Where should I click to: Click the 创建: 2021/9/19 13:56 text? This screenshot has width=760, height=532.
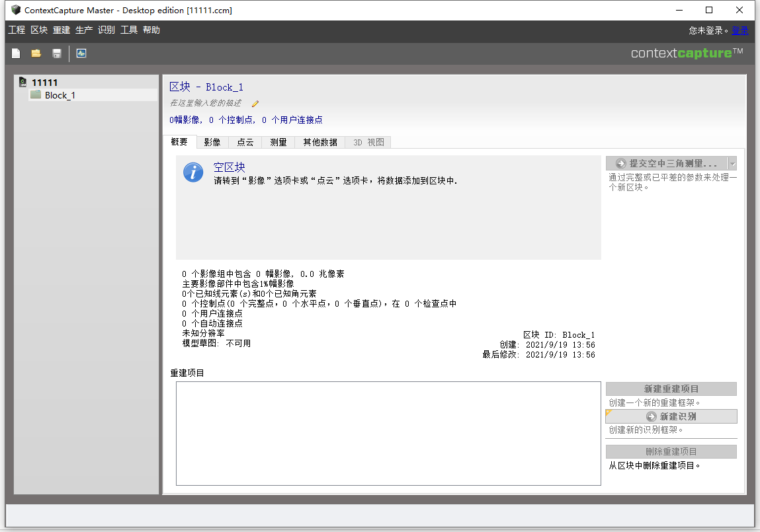(x=547, y=345)
